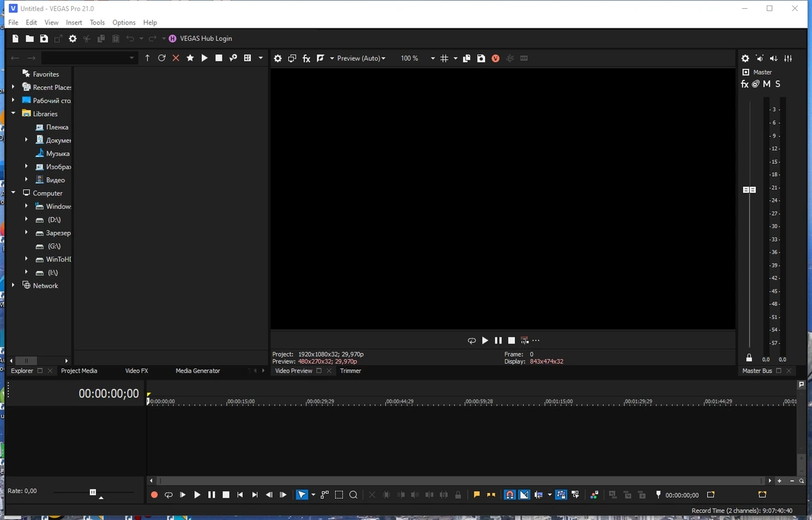The width and height of the screenshot is (812, 520).
Task: Toggle preview on external monitor
Action: coord(292,59)
